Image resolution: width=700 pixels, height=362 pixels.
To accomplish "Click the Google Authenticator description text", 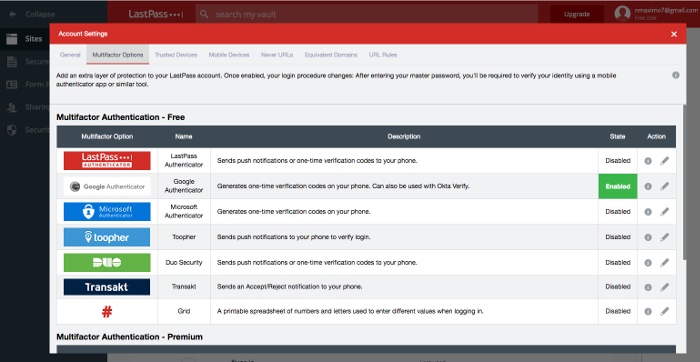I will [x=343, y=186].
